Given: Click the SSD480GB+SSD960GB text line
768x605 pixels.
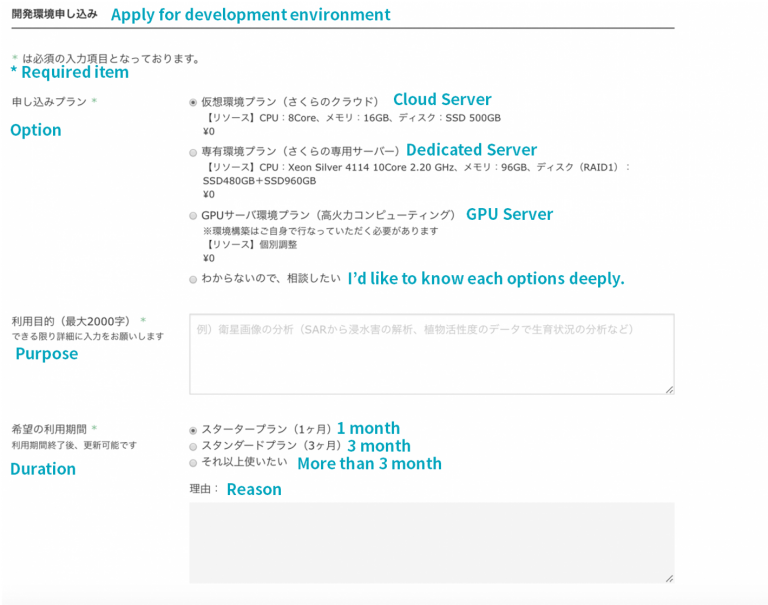Looking at the screenshot, I should coord(259,181).
